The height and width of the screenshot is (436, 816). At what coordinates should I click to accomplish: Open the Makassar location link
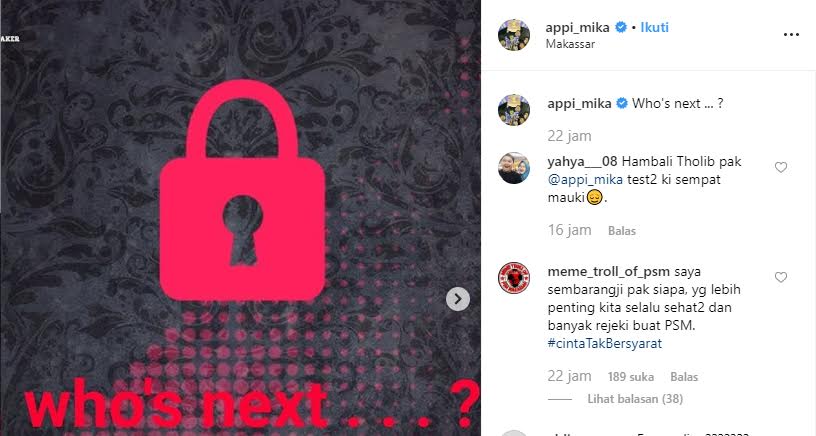pos(570,44)
